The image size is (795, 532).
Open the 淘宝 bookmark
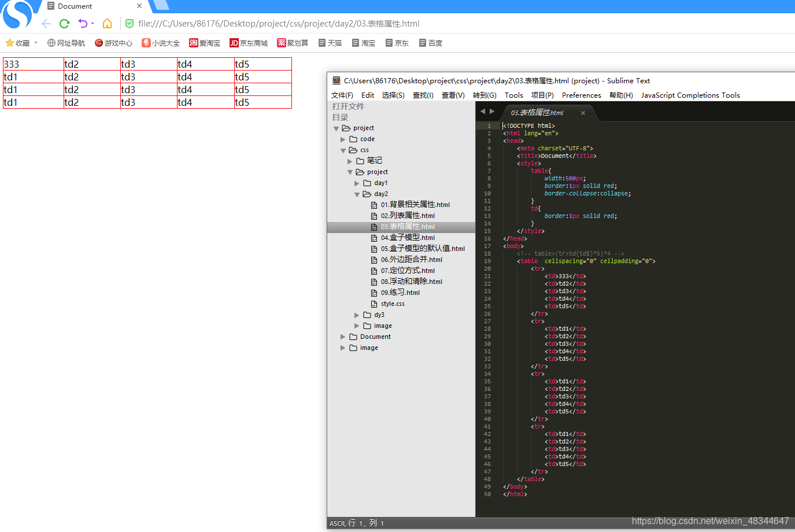(x=363, y=43)
